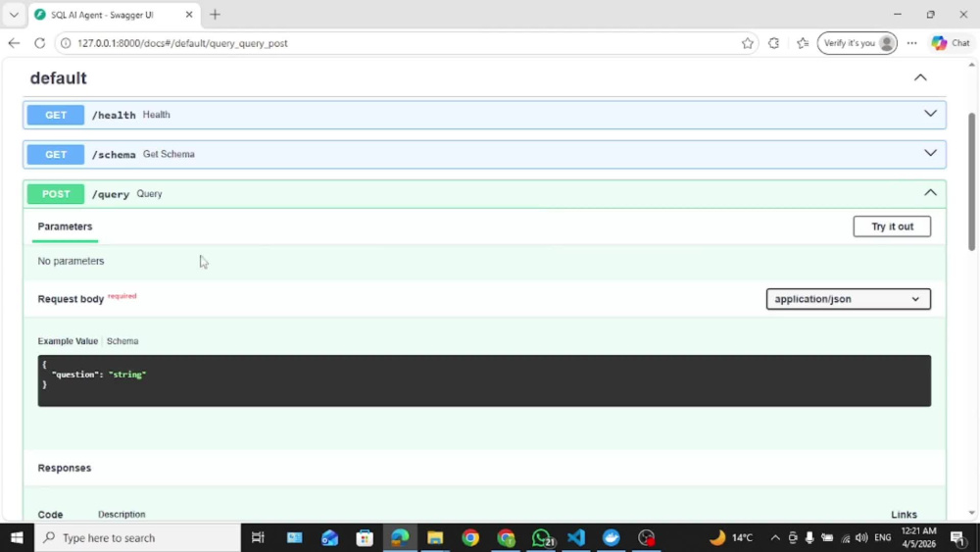Expand the GET /health endpoint
This screenshot has width=980, height=552.
click(x=930, y=114)
